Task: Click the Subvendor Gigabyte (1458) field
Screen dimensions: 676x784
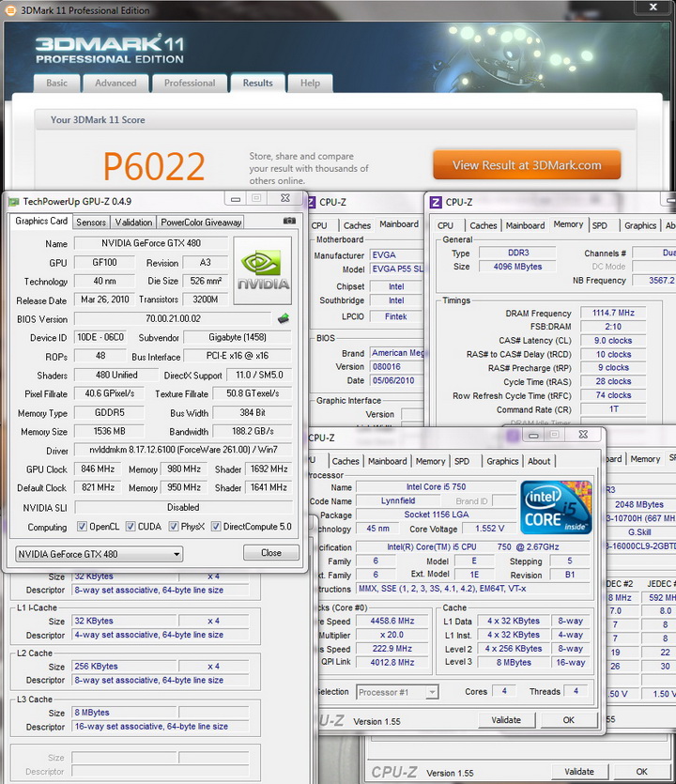Action: (x=238, y=337)
